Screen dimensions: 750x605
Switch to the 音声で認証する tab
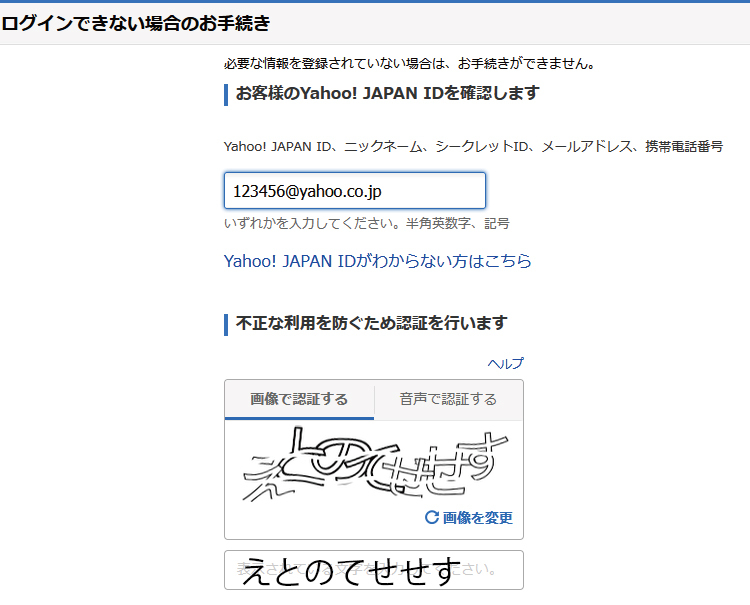coord(448,399)
